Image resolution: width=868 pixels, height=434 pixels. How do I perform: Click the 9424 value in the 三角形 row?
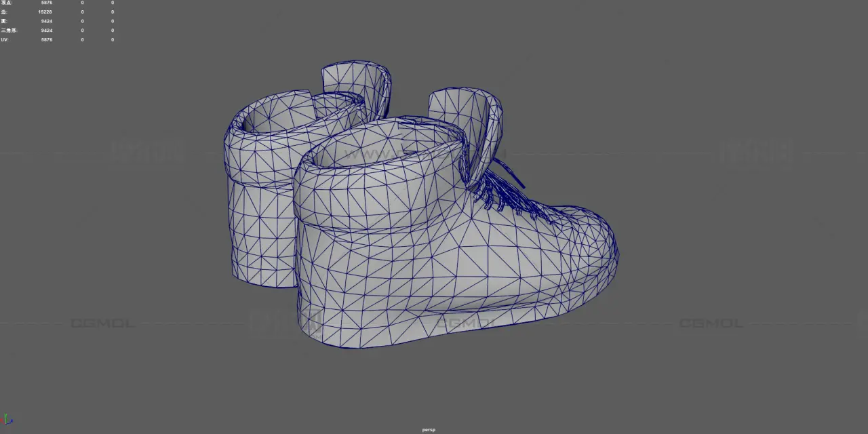pyautogui.click(x=46, y=31)
